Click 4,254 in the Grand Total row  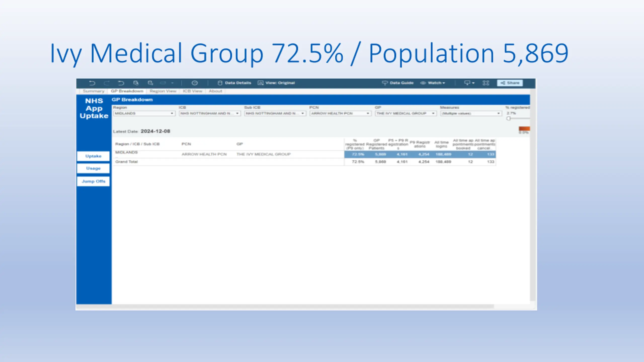[x=424, y=162]
